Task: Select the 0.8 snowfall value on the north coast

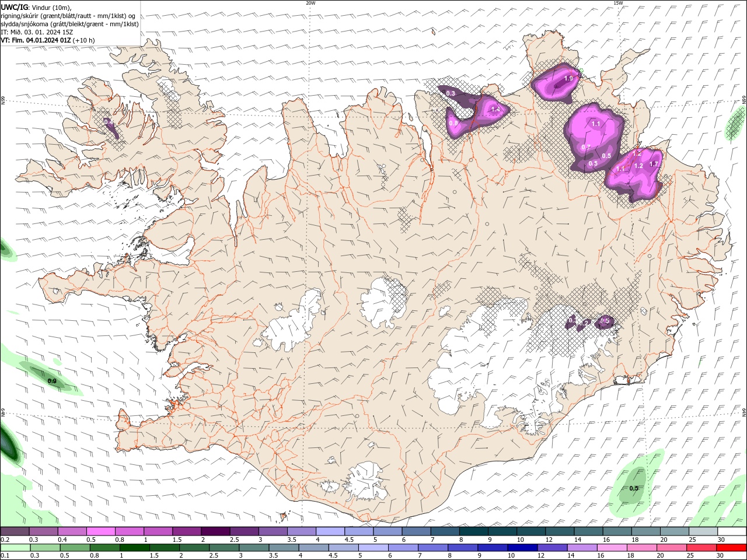Action: pos(453,123)
